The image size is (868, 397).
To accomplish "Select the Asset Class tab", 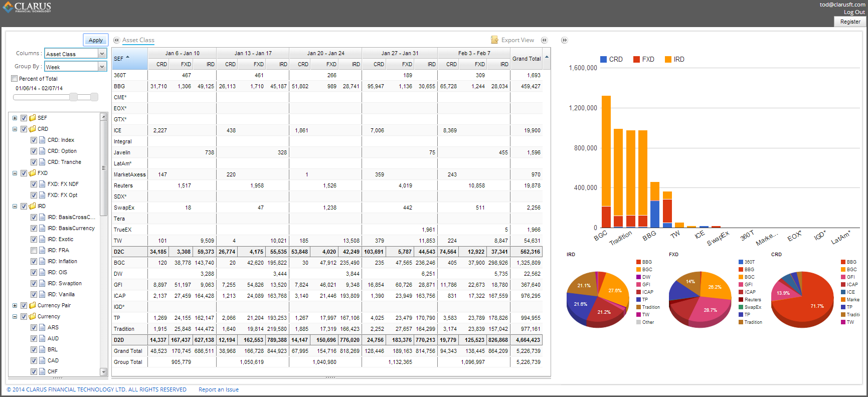I will click(138, 40).
